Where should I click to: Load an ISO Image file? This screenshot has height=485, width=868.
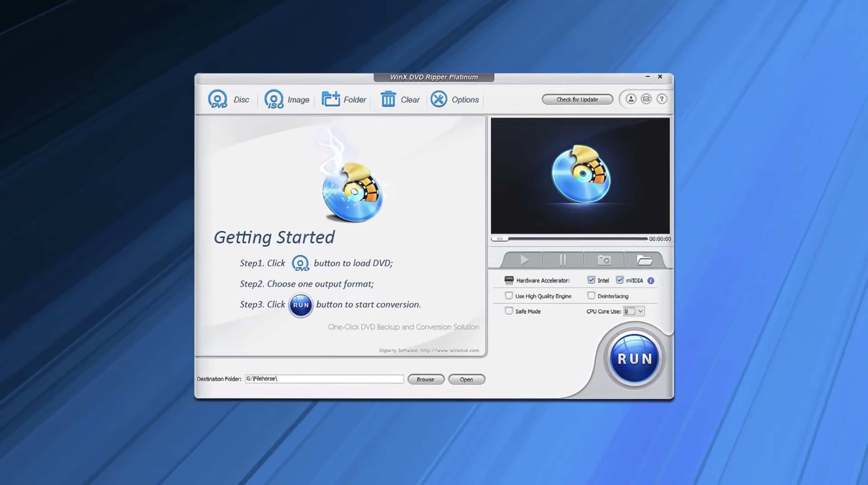(x=274, y=99)
